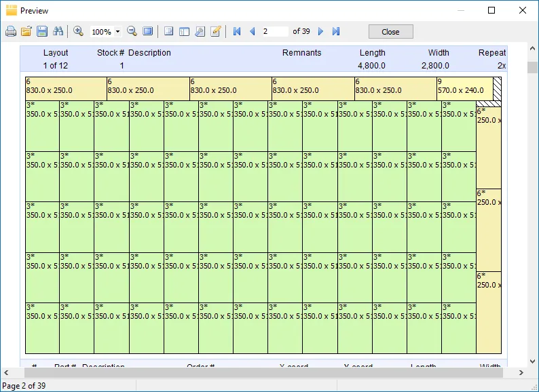539x392 pixels.
Task: Toggle the outline panel icon
Action: [169, 32]
